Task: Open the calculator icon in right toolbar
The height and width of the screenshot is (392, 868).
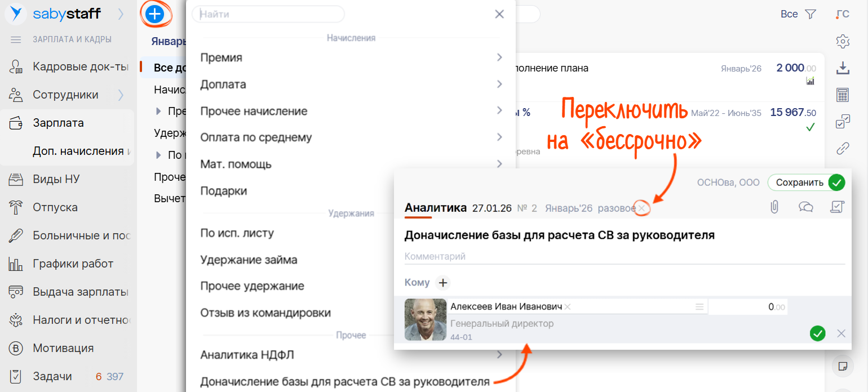Action: click(x=843, y=95)
